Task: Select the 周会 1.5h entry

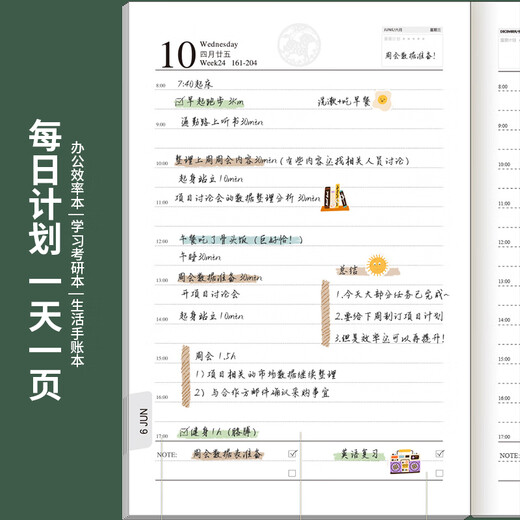Action: pos(215,356)
